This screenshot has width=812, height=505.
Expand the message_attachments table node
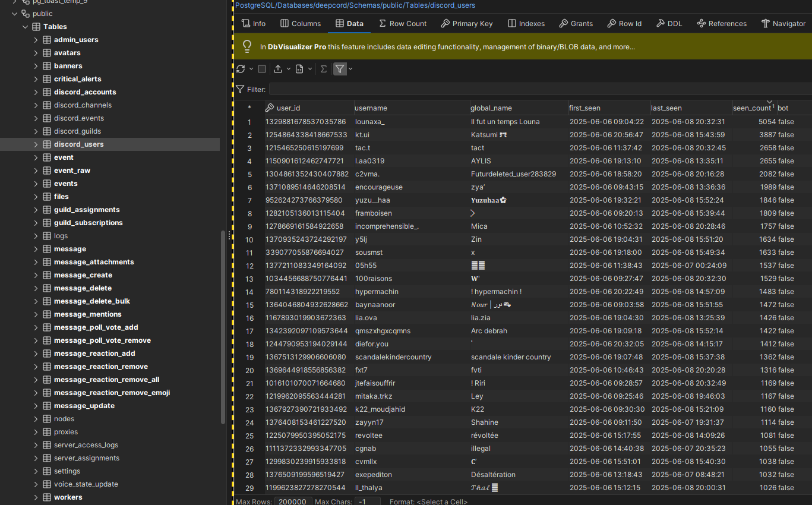point(36,262)
